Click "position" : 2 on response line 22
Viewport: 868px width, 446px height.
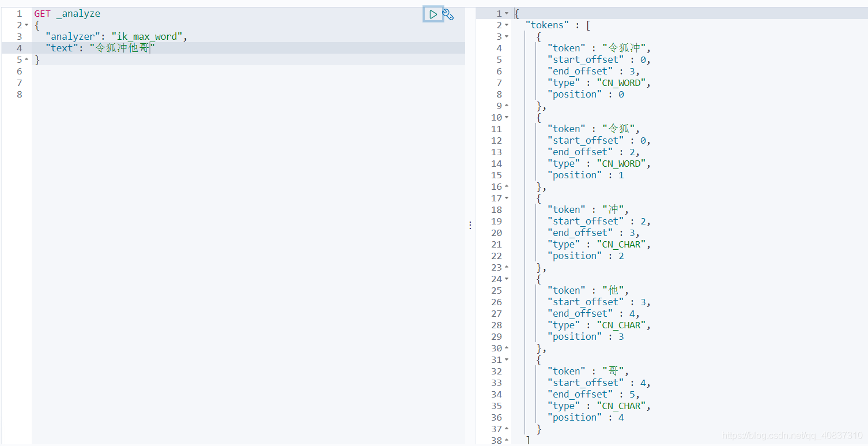586,256
